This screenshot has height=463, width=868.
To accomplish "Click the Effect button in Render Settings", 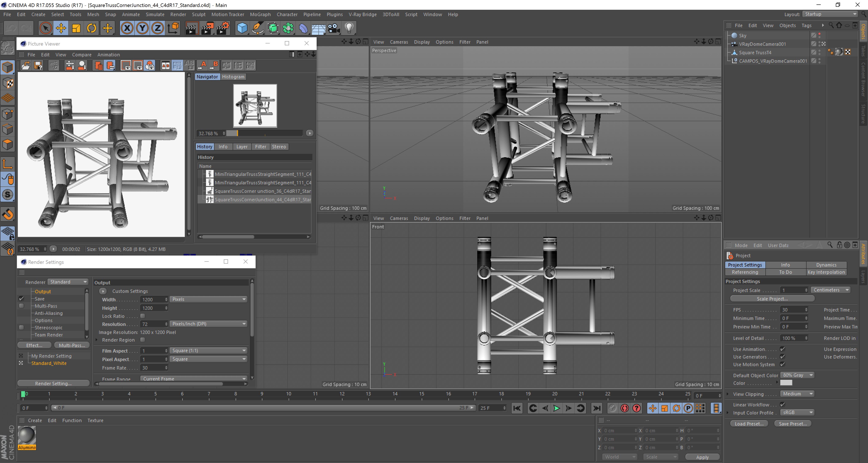I will coord(34,345).
